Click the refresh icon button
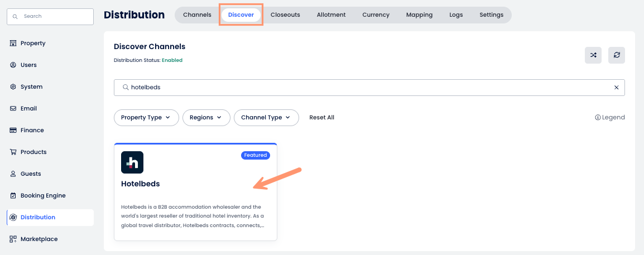Screen dimensions: 644x255 [x=617, y=55]
